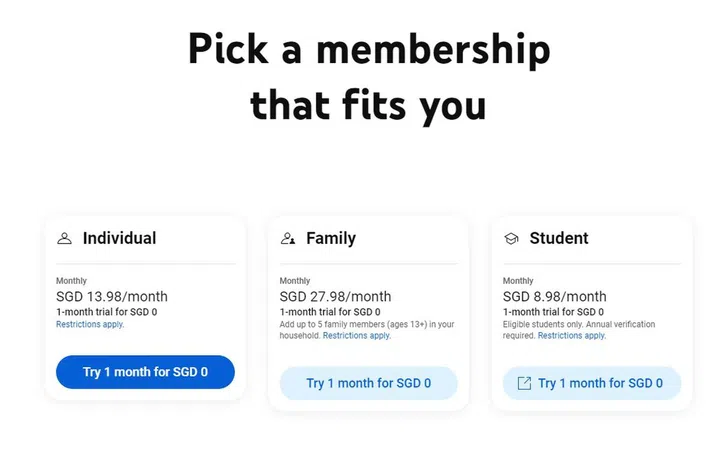Viewport: 720px width, 459px height.
Task: Click the 'Pick a membership that fits you' title
Action: [x=368, y=76]
